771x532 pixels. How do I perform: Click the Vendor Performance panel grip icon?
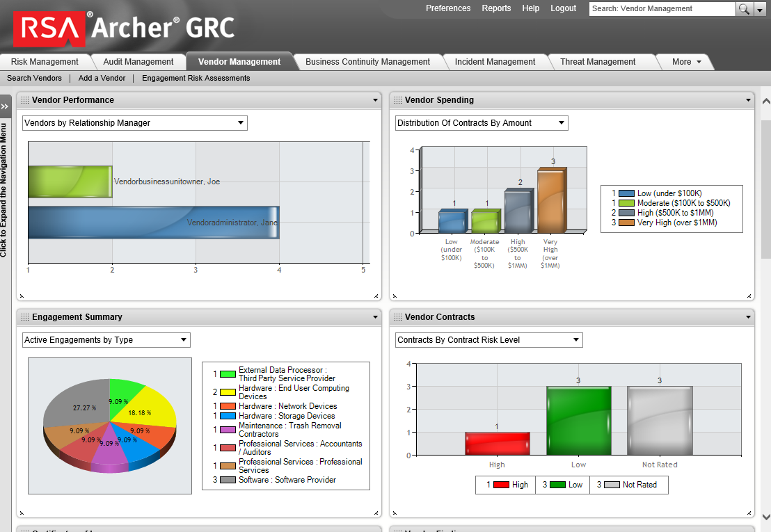pos(24,100)
